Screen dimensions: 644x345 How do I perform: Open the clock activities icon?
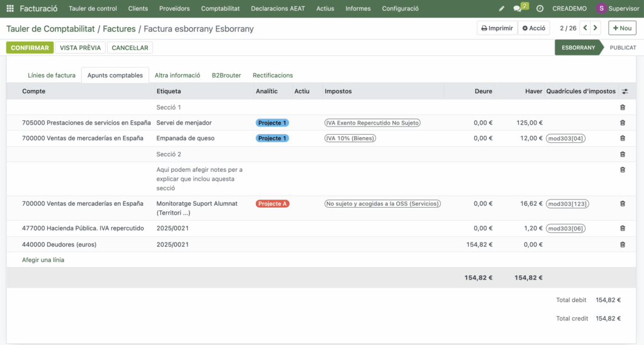(x=540, y=9)
